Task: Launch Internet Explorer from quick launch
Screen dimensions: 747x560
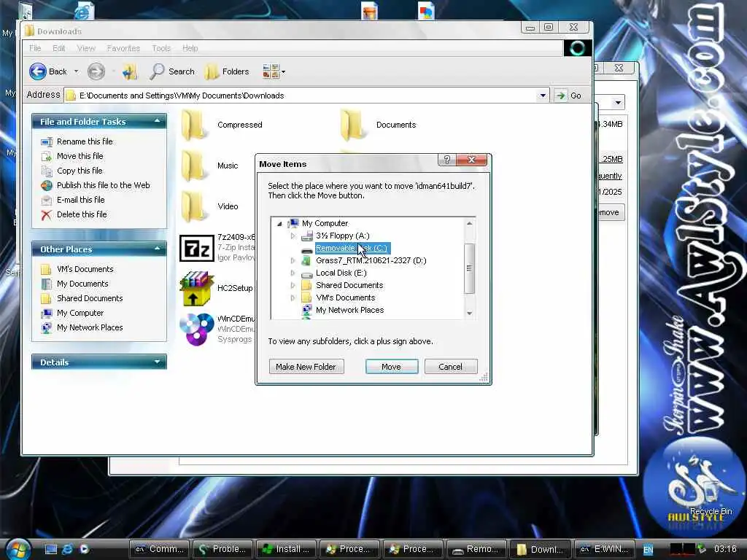Action: [68, 549]
